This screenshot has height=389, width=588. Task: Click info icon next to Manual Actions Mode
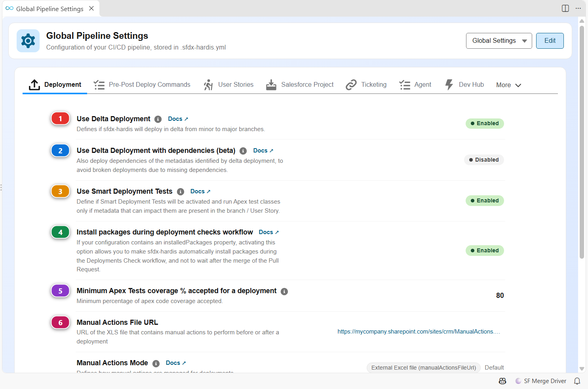click(x=156, y=364)
